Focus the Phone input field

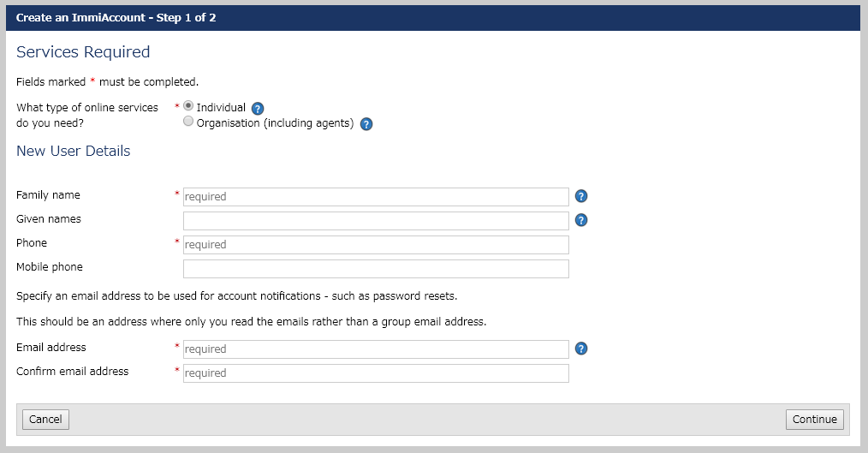click(376, 245)
